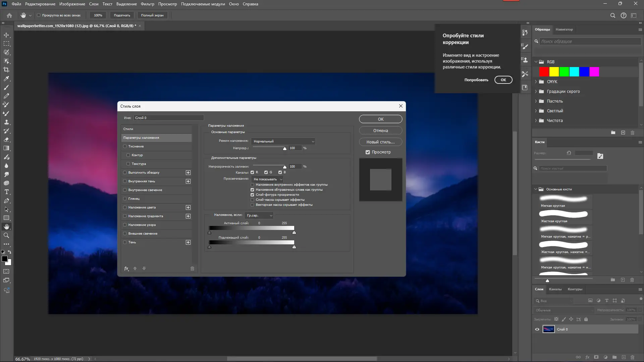
Task: Pick the red RGB swatch
Action: (544, 72)
